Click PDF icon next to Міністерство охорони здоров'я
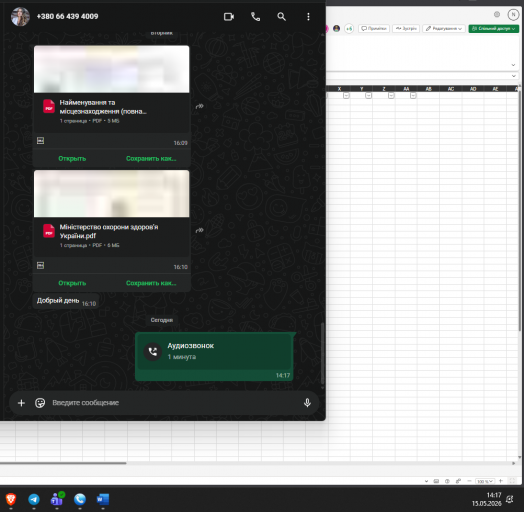Image resolution: width=524 pixels, height=512 pixels. coord(49,231)
